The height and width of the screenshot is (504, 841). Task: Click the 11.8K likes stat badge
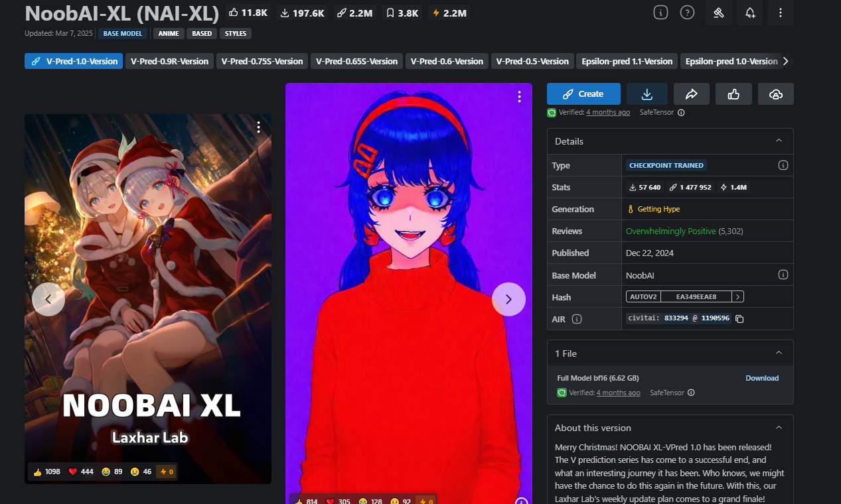[248, 13]
